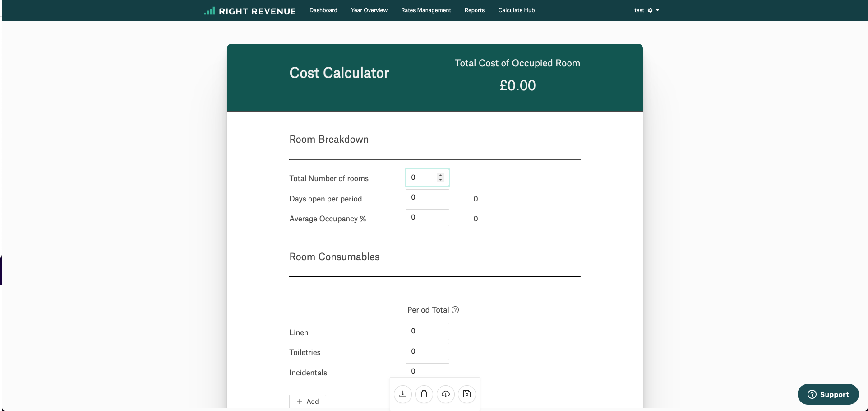Click the trash can delete icon

[x=424, y=394]
